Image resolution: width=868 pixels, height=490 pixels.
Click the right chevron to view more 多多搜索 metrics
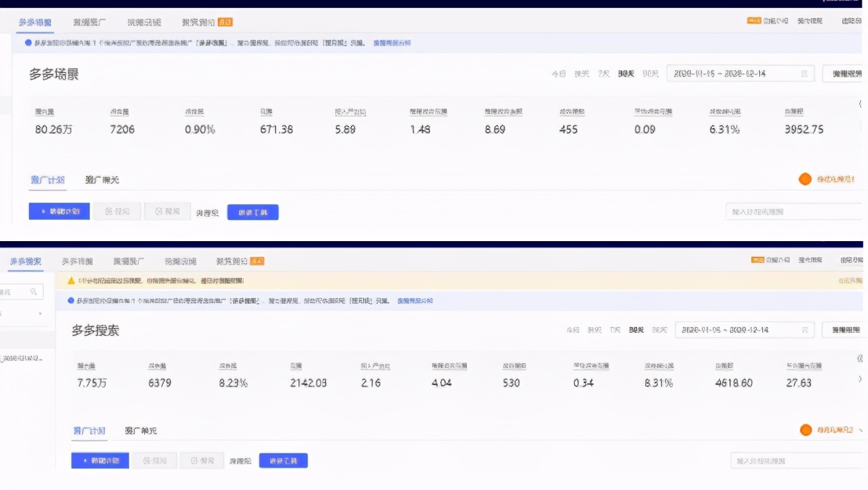862,377
